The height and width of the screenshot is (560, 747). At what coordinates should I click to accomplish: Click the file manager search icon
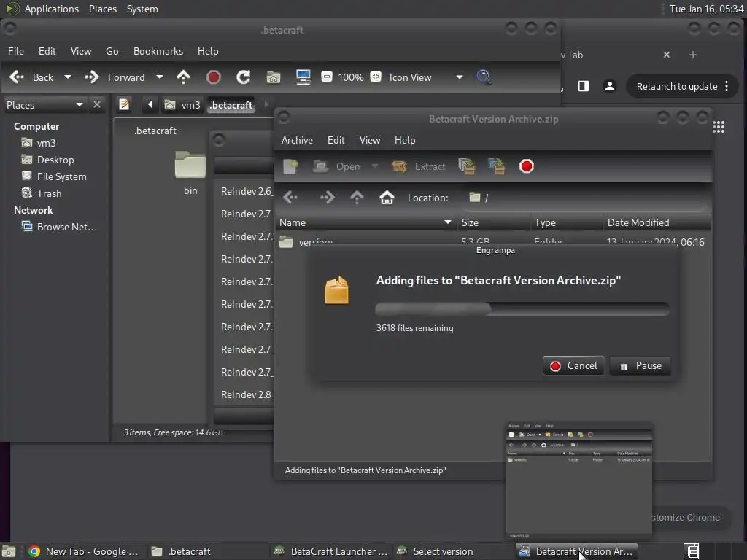[x=484, y=77]
